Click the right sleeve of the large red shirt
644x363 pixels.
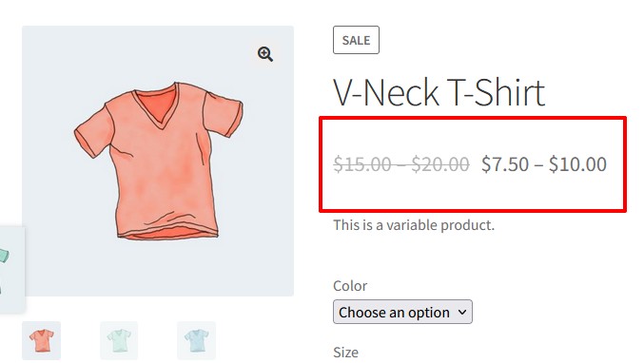pos(222,113)
